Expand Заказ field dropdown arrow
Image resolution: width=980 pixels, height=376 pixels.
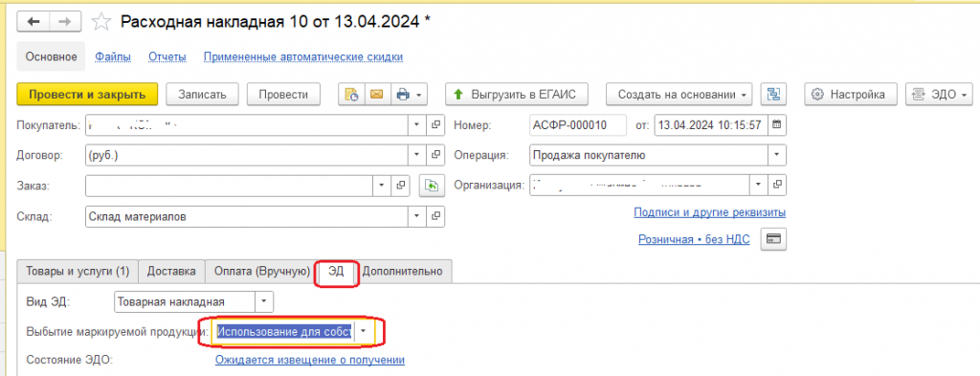coord(383,185)
